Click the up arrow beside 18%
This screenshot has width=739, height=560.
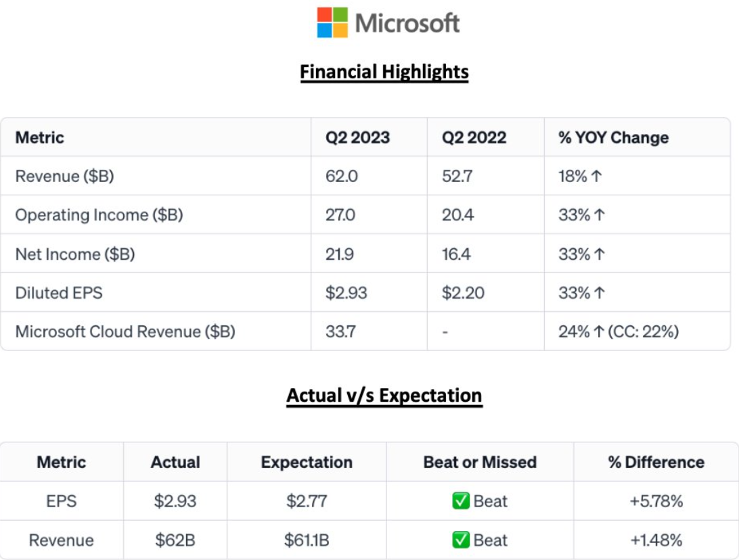[596, 176]
